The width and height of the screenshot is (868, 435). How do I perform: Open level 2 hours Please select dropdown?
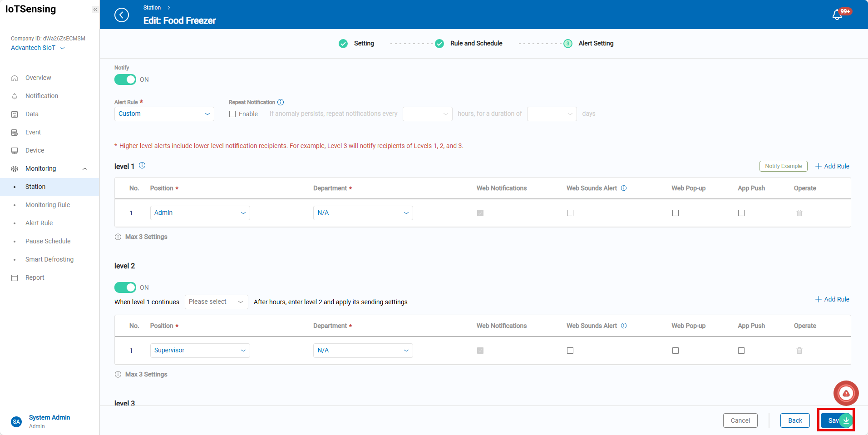pos(216,302)
